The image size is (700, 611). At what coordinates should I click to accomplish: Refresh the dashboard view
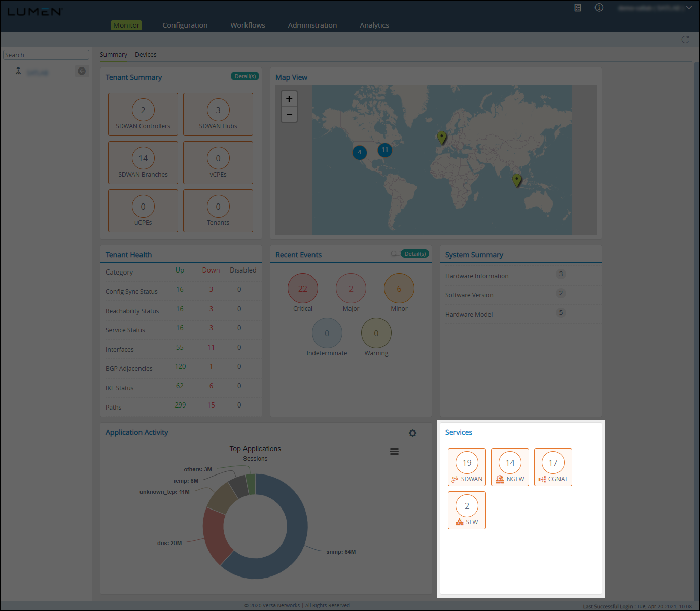tap(685, 39)
